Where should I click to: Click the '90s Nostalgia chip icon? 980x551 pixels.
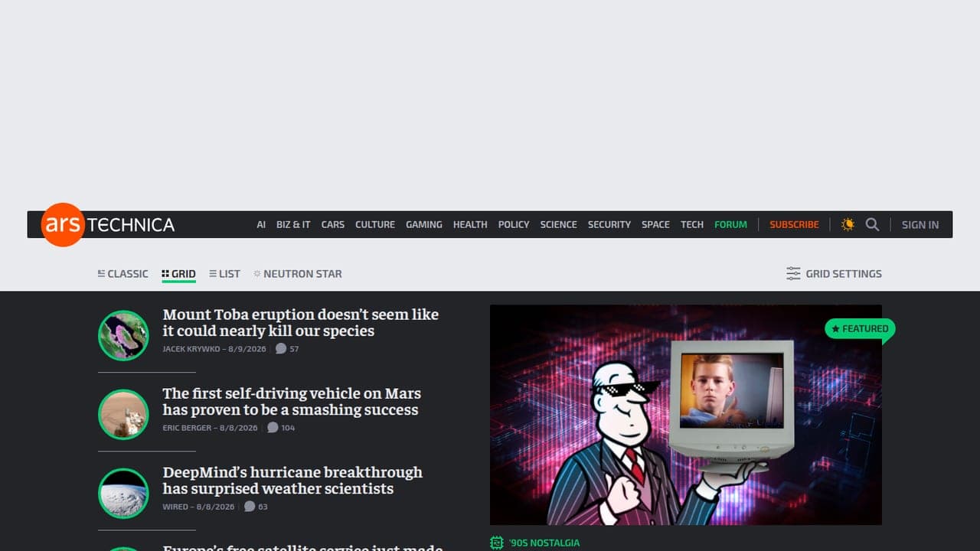(497, 543)
